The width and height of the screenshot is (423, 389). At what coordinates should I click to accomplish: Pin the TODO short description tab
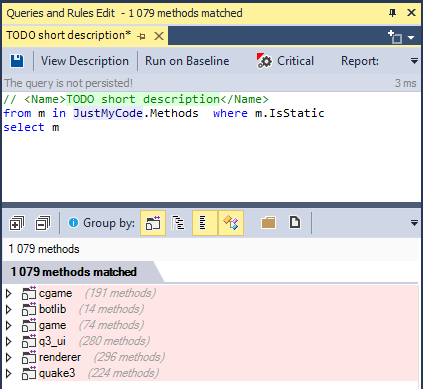(142, 36)
